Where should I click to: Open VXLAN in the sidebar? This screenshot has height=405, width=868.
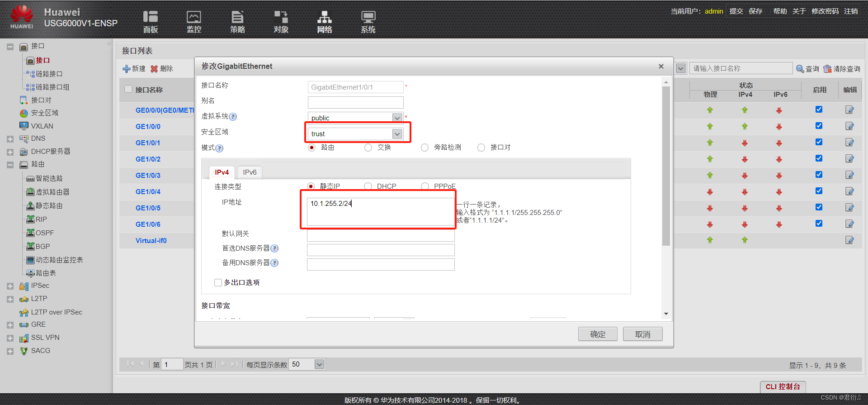point(42,126)
